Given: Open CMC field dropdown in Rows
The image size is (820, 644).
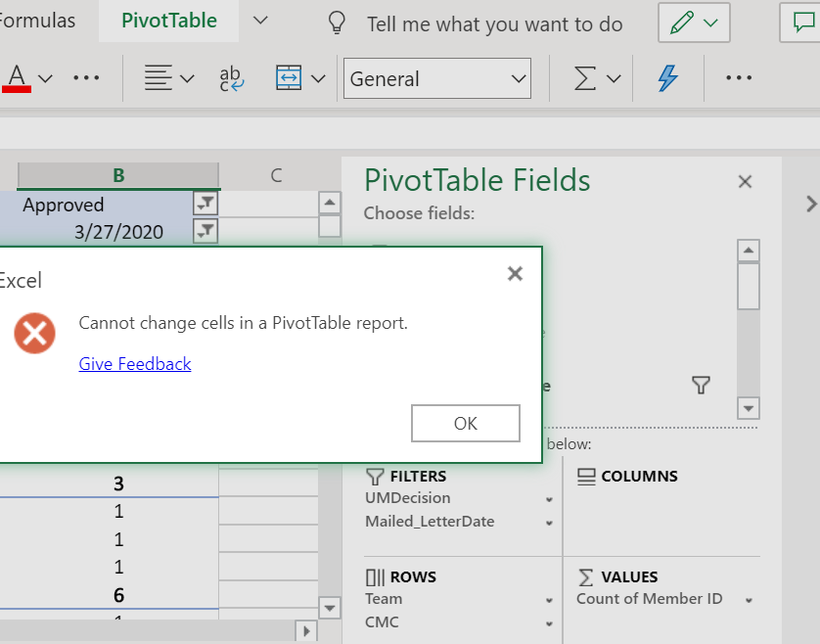Looking at the screenshot, I should 549,623.
